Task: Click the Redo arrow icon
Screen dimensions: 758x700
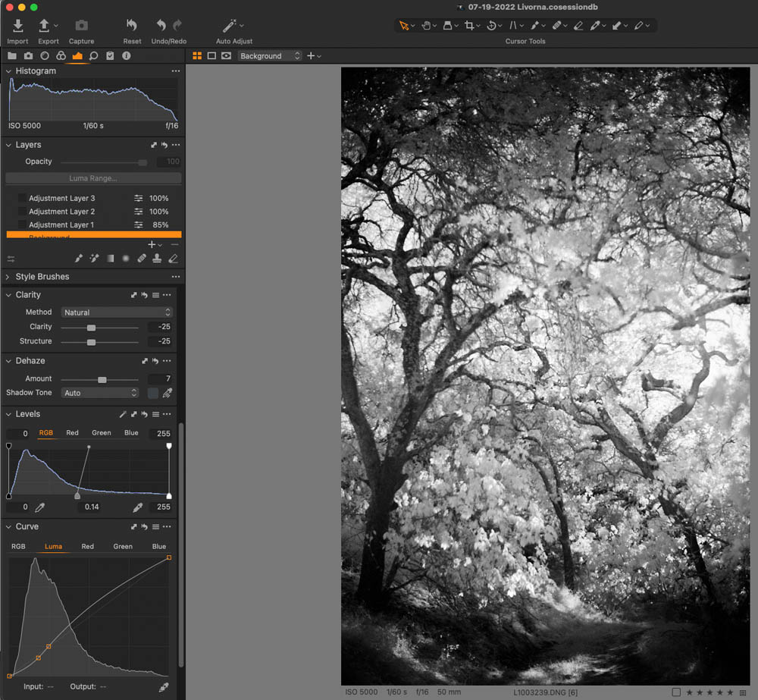Action: pos(177,25)
